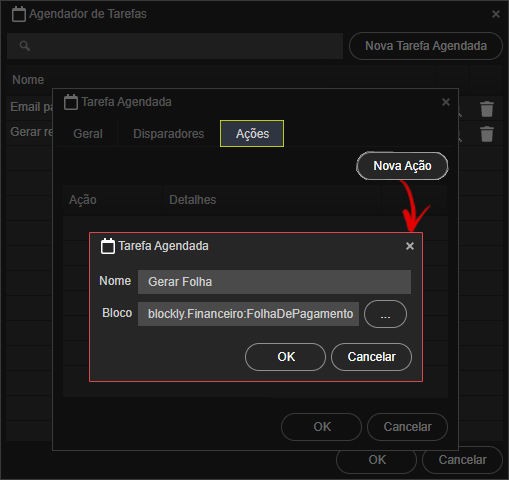This screenshot has height=480, width=509.
Task: Click calendar icon of inner Tarefa Agendada dialog
Action: coord(108,246)
